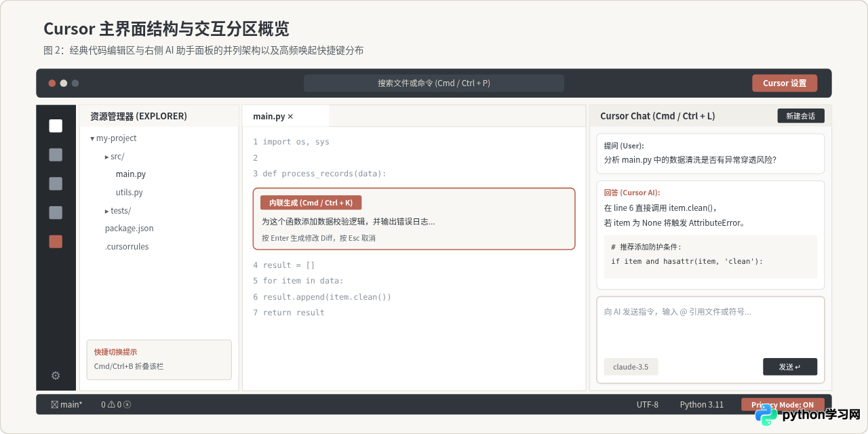
Task: Click the Cmd/Ctrl+B 折叠该栏 hint text
Action: point(129,366)
